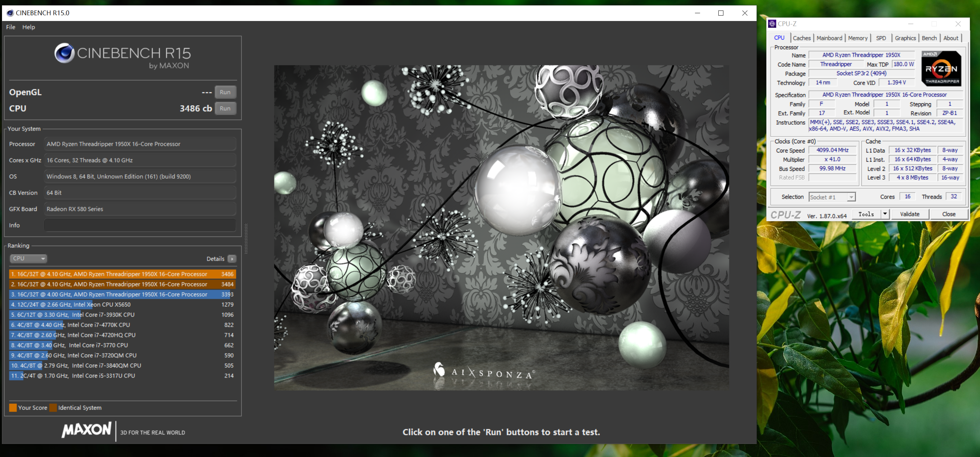
Task: Select the Core i7-3720QM ranking row
Action: 123,355
